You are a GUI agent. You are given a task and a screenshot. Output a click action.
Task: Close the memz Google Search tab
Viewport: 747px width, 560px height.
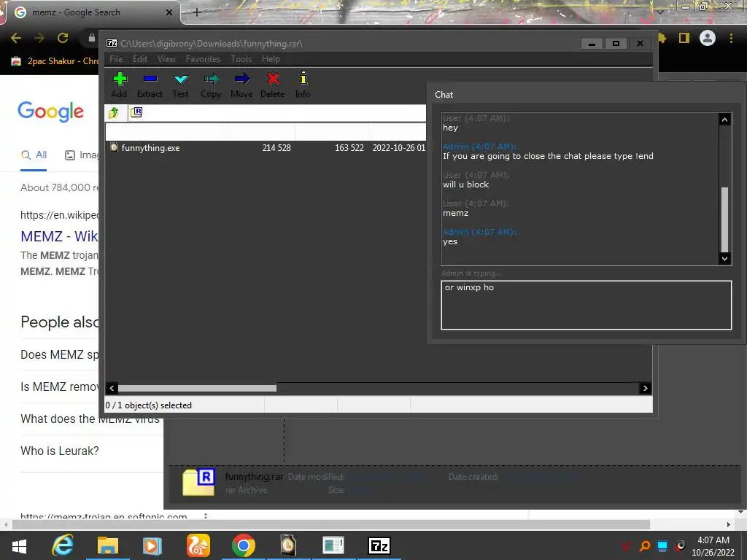169,12
